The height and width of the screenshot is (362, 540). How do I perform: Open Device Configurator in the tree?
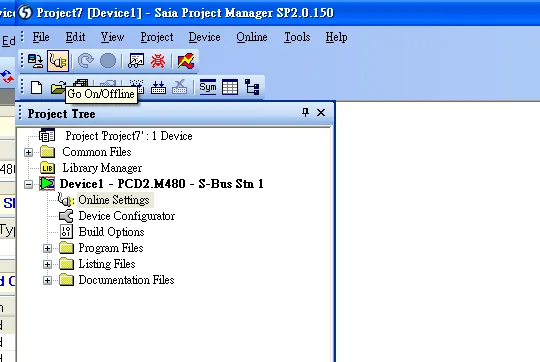[x=127, y=216]
